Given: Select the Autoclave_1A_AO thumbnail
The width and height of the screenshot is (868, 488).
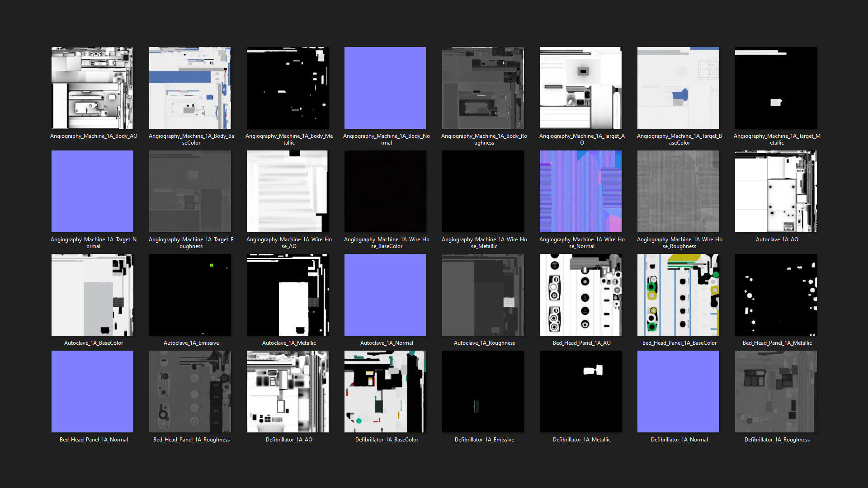Looking at the screenshot, I should click(x=776, y=191).
